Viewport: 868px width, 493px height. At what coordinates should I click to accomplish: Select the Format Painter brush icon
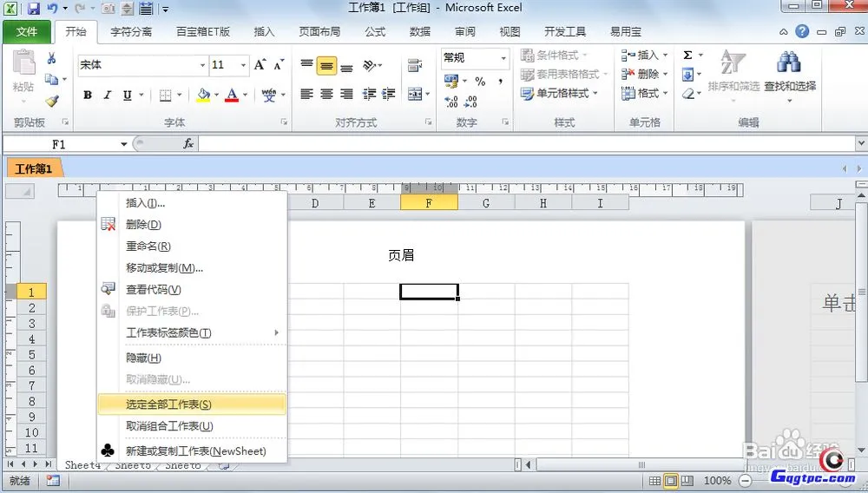(x=51, y=102)
